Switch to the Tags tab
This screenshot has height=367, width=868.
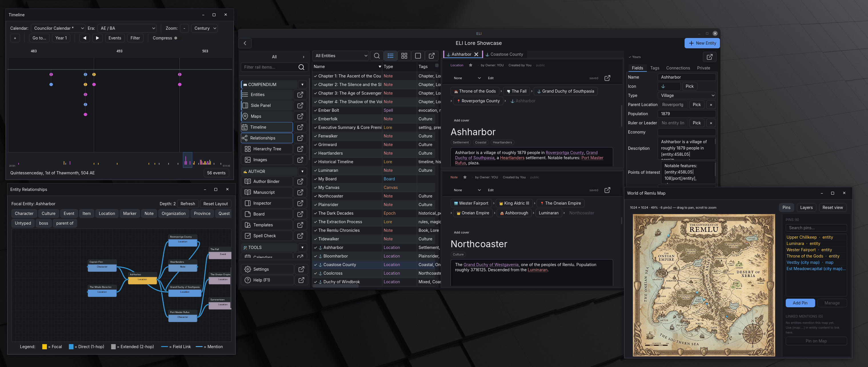pos(654,68)
